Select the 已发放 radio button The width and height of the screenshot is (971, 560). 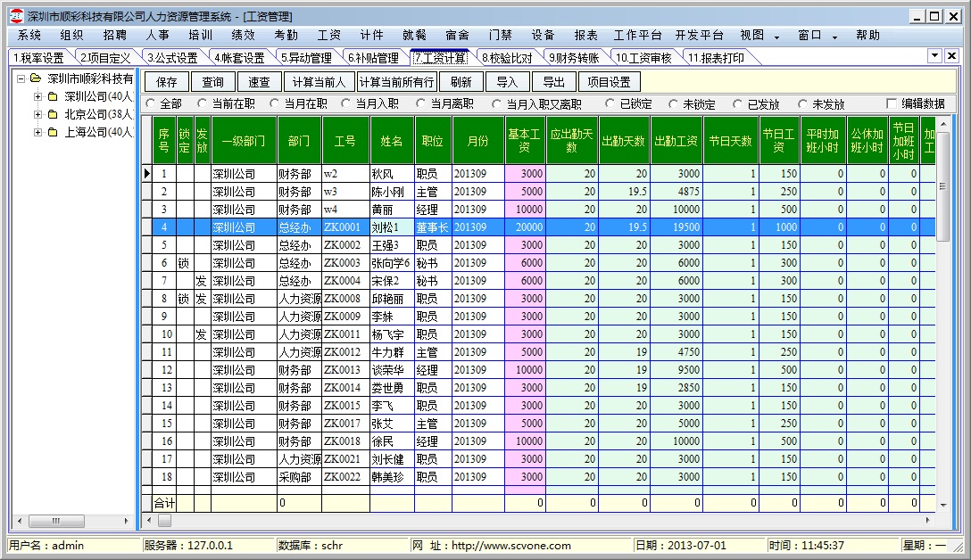click(737, 104)
